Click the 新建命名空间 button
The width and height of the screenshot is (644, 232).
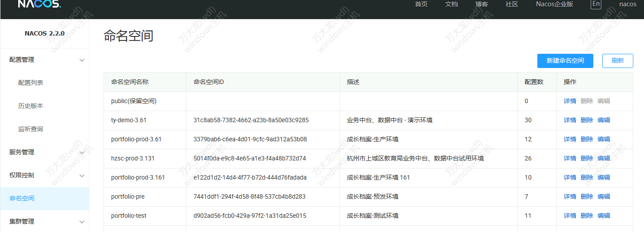tap(565, 61)
